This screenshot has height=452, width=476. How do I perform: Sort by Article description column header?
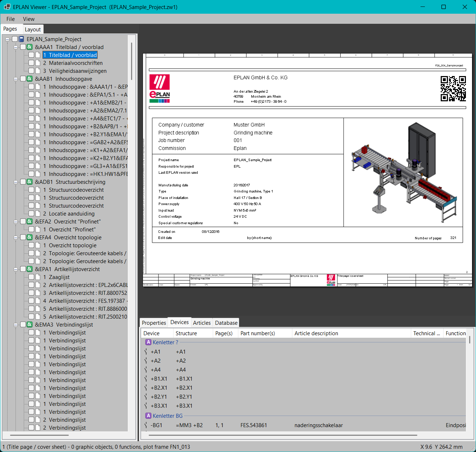coord(351,333)
